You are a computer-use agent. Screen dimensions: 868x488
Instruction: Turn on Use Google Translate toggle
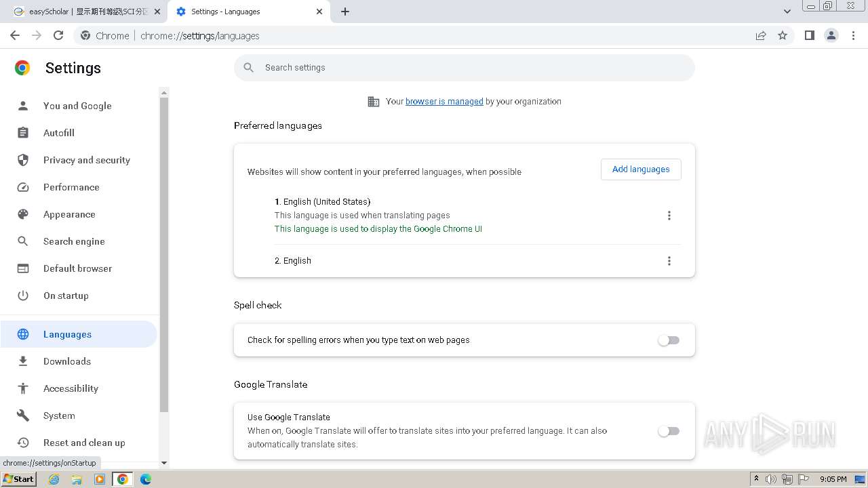point(669,431)
